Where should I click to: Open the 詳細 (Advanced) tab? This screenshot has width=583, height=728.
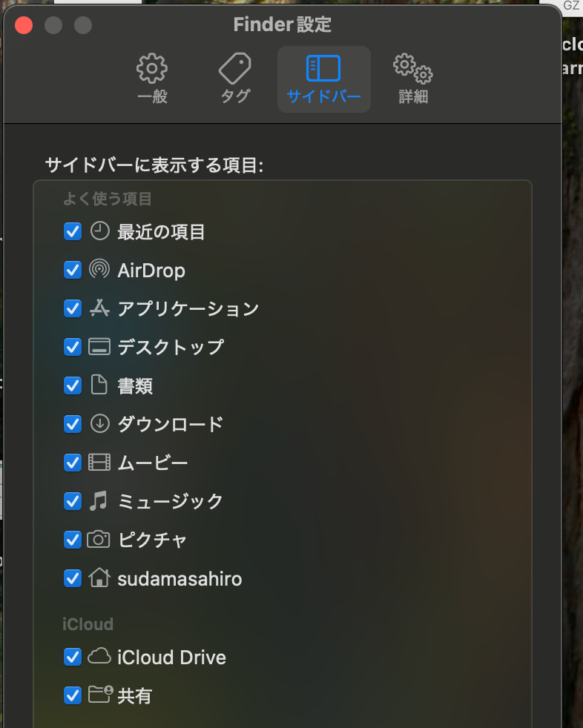click(413, 79)
